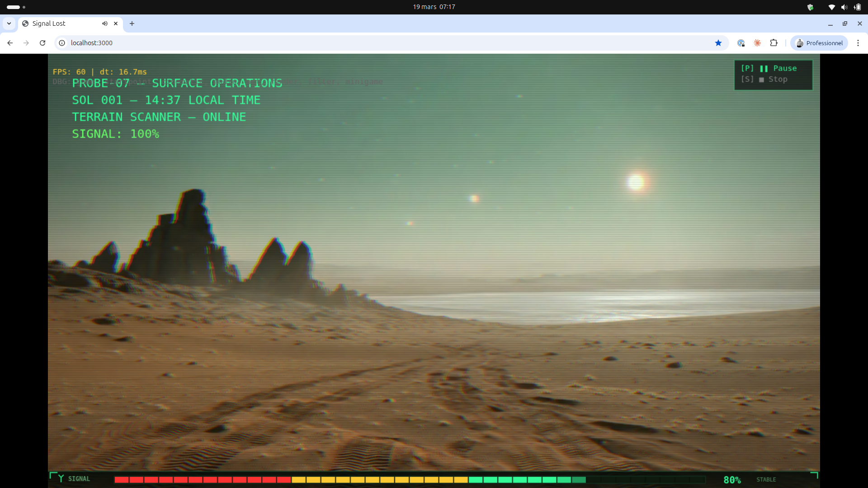
Task: Bookmark this page with the star icon
Action: tap(718, 43)
